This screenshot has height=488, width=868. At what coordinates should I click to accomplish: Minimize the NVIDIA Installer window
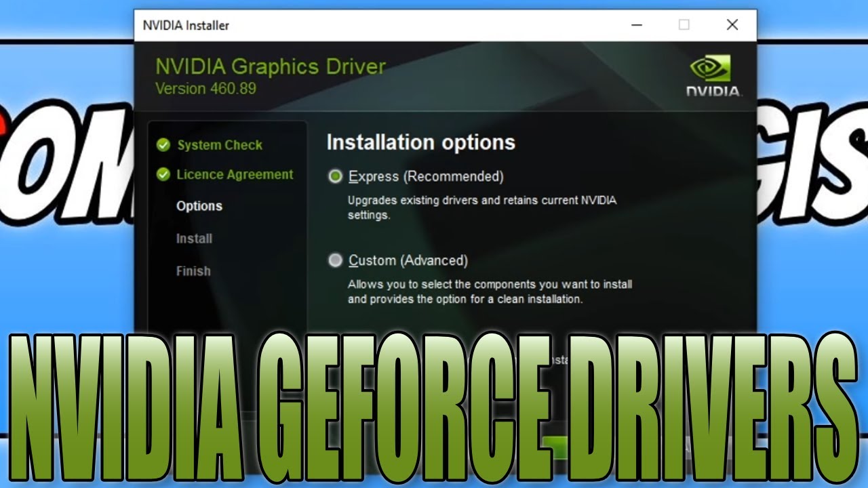click(637, 25)
